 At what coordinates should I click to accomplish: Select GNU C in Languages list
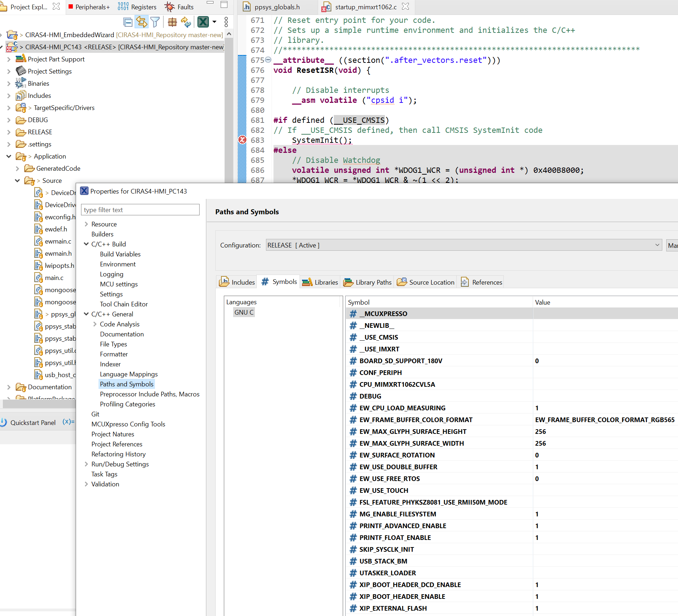coord(244,312)
